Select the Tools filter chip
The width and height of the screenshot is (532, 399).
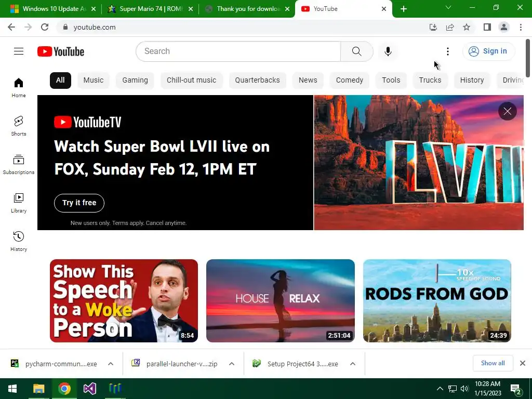click(x=391, y=81)
